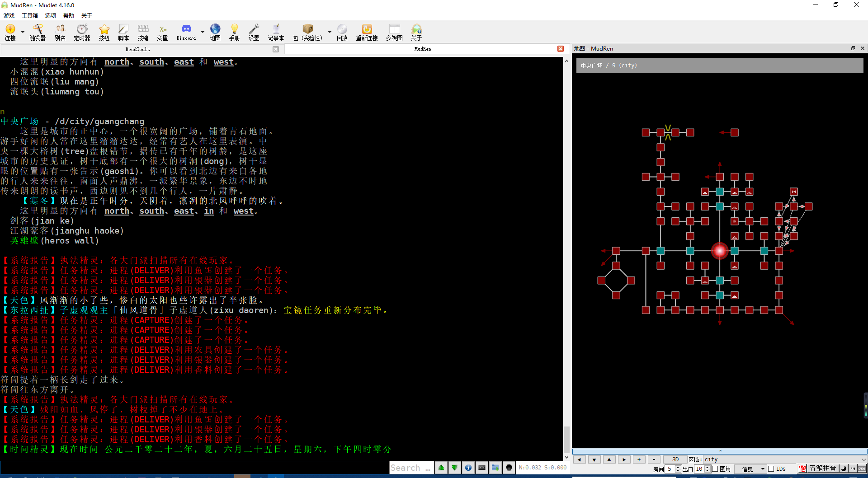Open the Connect button dropdown arrow

click(23, 33)
